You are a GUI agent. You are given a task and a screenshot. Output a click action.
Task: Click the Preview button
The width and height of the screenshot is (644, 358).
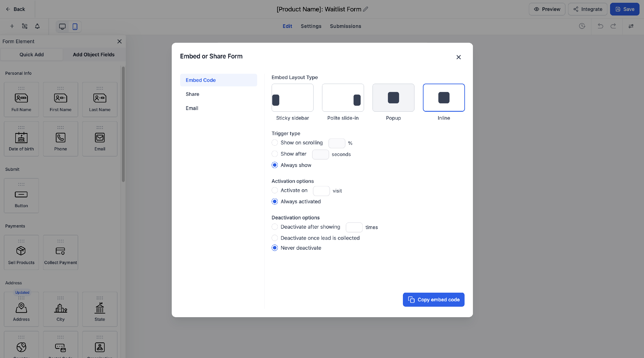(x=547, y=9)
